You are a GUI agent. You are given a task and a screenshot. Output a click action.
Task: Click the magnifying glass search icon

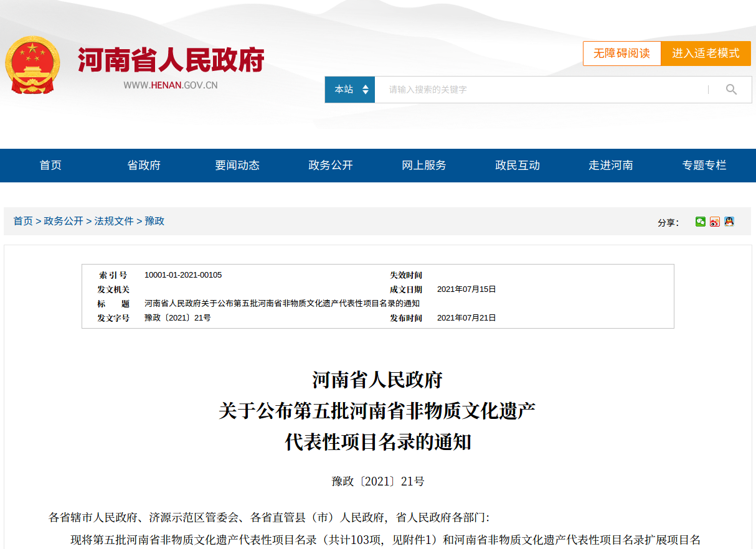[x=731, y=90]
